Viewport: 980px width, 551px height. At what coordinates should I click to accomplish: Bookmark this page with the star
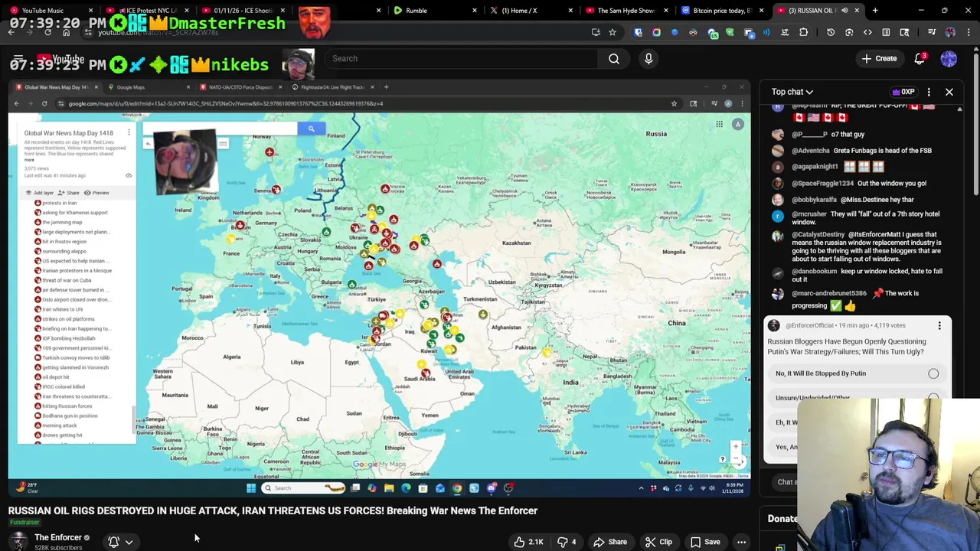(x=612, y=32)
